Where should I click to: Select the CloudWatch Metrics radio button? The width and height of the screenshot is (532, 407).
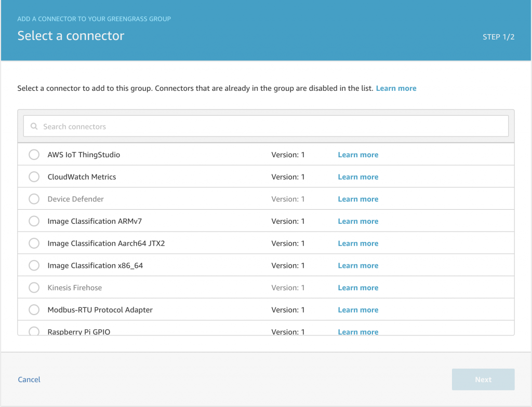coord(34,177)
